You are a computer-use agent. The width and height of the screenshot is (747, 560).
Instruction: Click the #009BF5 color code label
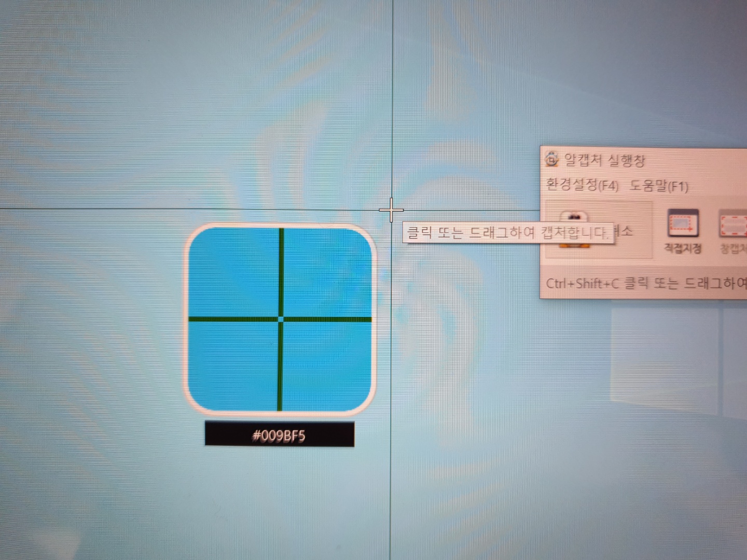tap(280, 435)
